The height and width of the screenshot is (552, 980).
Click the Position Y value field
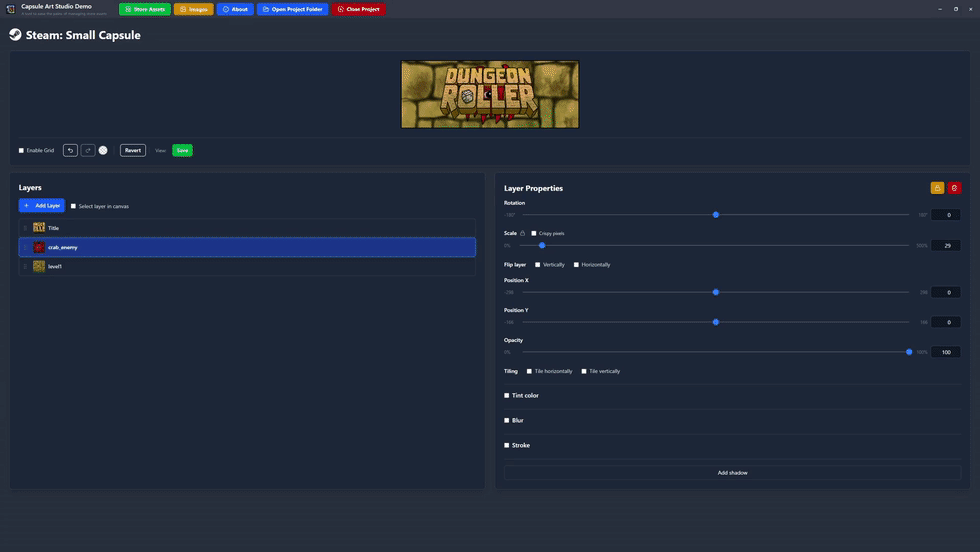point(946,322)
